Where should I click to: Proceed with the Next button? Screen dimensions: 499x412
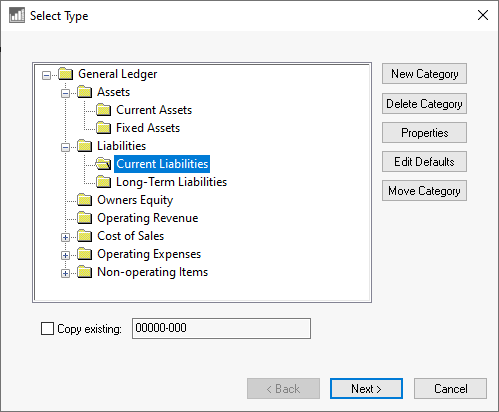[366, 389]
